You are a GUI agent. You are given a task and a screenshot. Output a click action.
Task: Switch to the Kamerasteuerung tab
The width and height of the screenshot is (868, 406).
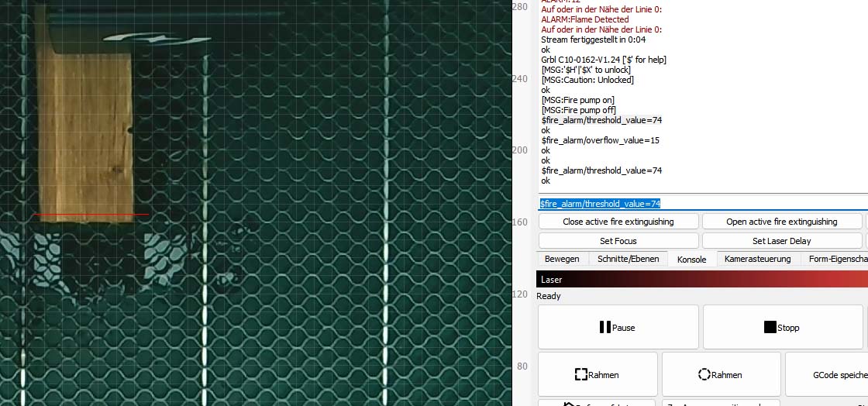coord(757,259)
